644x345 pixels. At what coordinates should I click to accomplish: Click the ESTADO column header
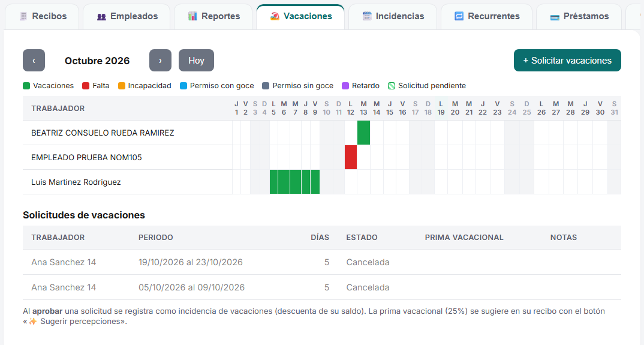click(x=362, y=237)
